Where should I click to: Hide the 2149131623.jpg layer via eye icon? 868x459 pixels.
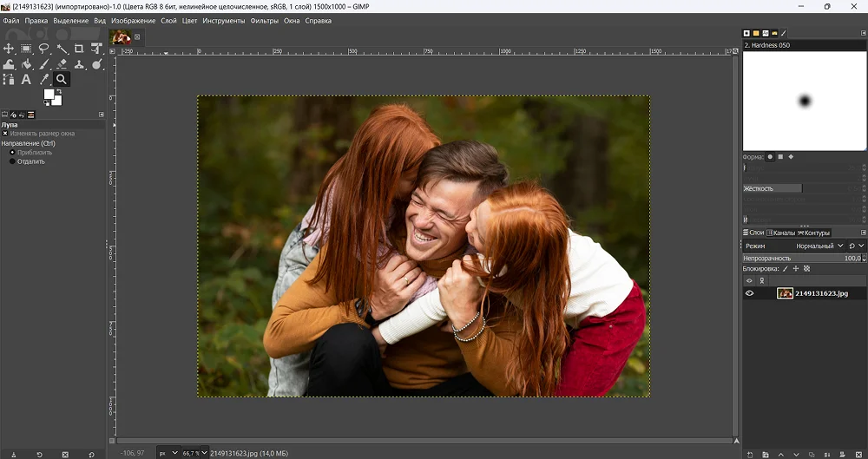[750, 294]
